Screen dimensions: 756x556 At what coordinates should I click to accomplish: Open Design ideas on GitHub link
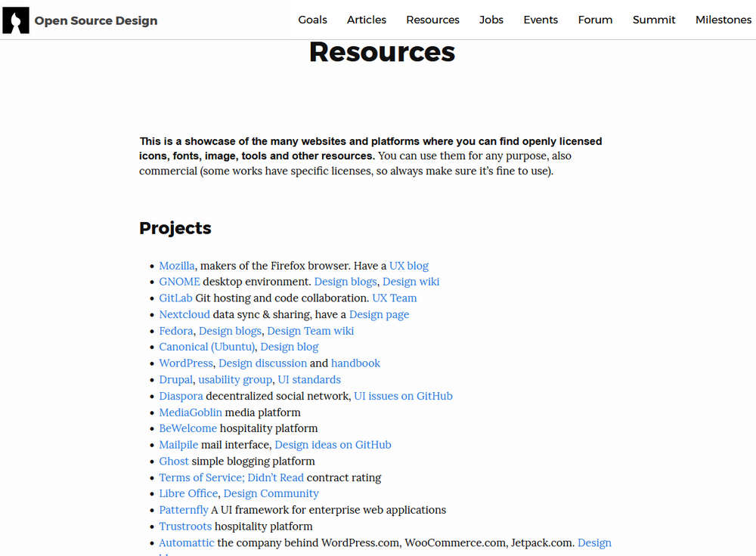point(333,444)
